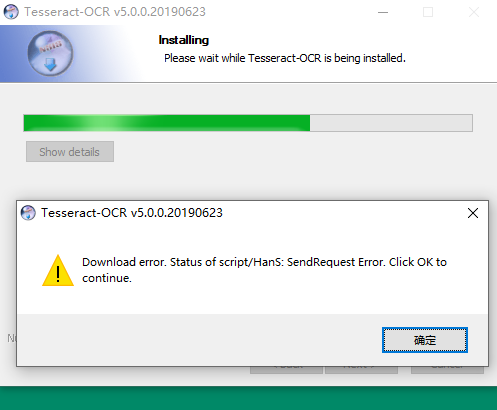Image resolution: width=497 pixels, height=410 pixels.
Task: Click the installer window maximize button
Action: coord(428,12)
